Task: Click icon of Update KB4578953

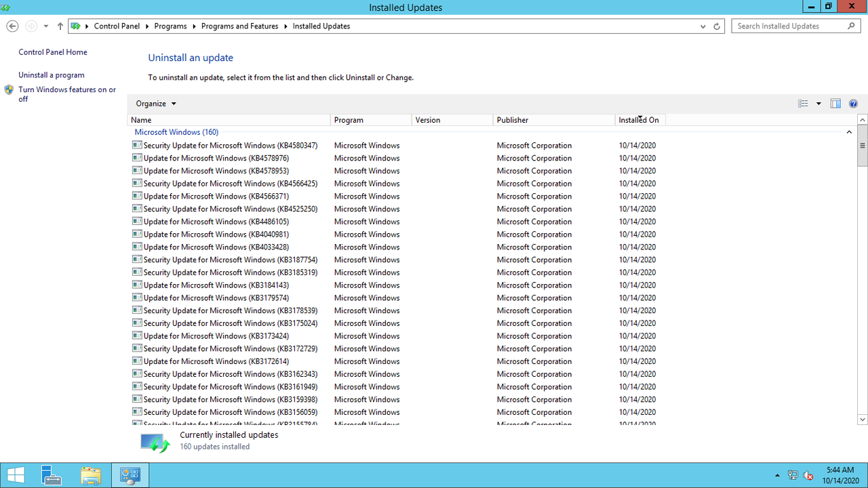Action: point(137,171)
